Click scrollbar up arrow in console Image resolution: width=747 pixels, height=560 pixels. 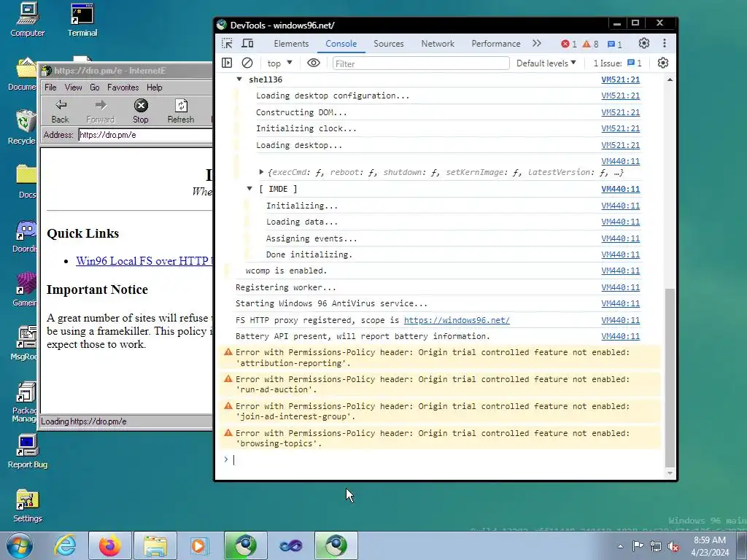click(x=670, y=79)
